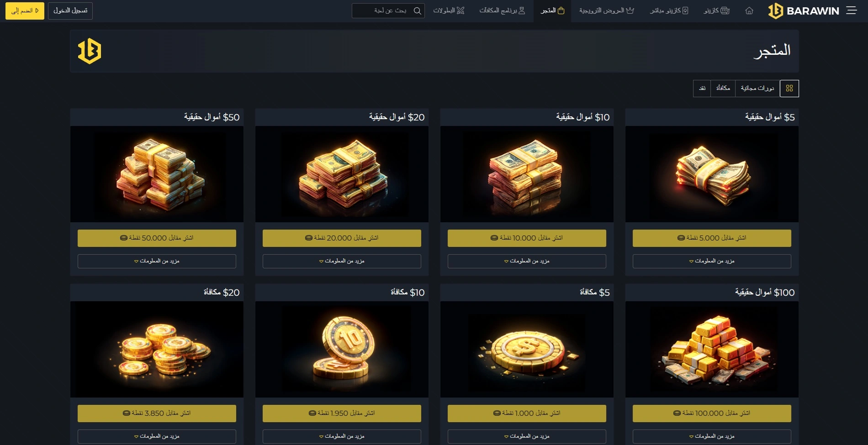Expand مزيد من المعلومات under $10 real money

(527, 261)
